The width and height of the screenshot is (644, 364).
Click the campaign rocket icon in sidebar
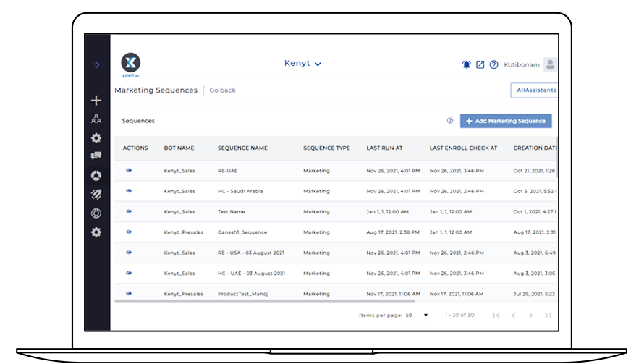tap(96, 175)
